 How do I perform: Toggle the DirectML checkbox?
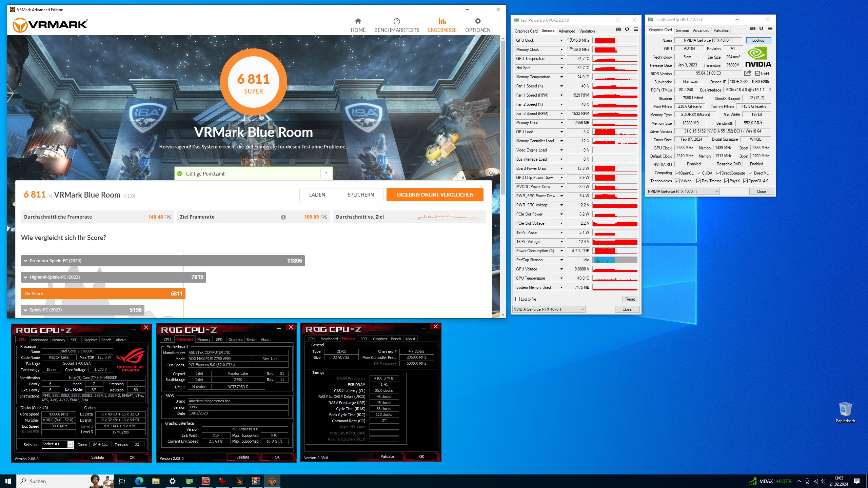tap(751, 173)
